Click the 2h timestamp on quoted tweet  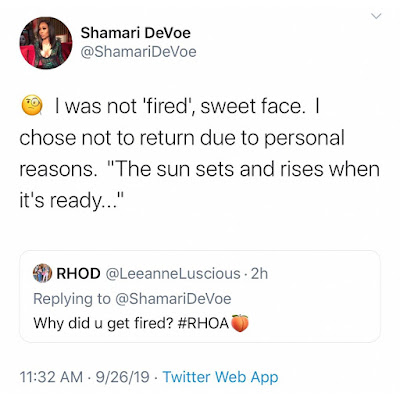coord(259,273)
